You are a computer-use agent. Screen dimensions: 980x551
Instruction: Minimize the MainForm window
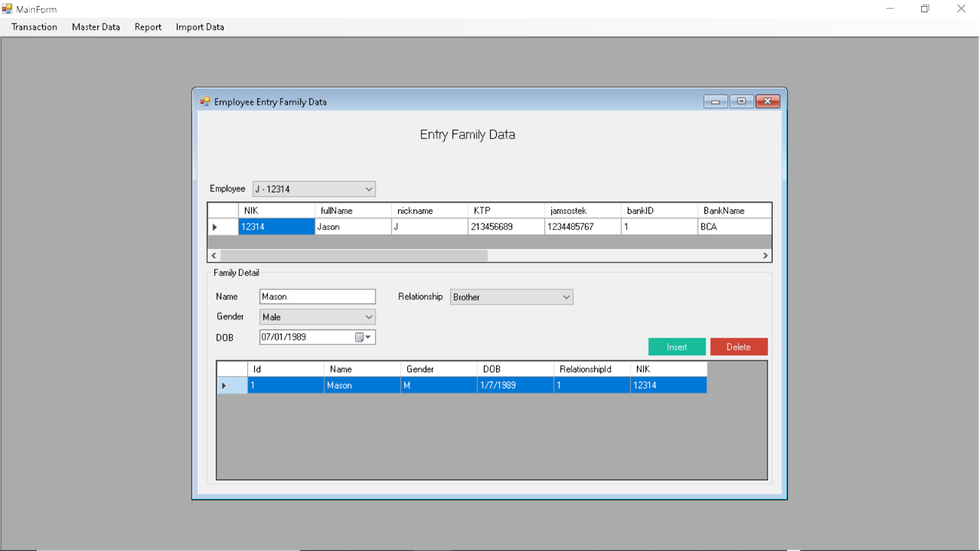click(x=890, y=9)
